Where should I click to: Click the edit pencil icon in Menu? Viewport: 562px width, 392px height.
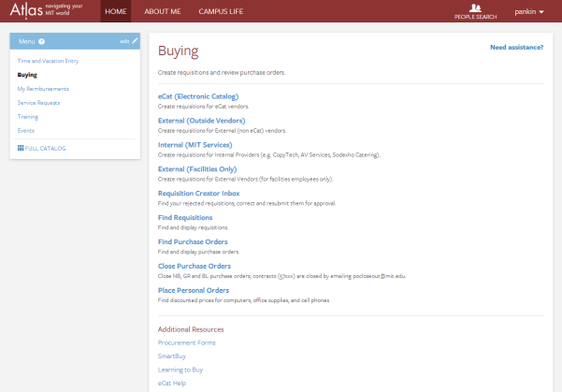pyautogui.click(x=135, y=41)
